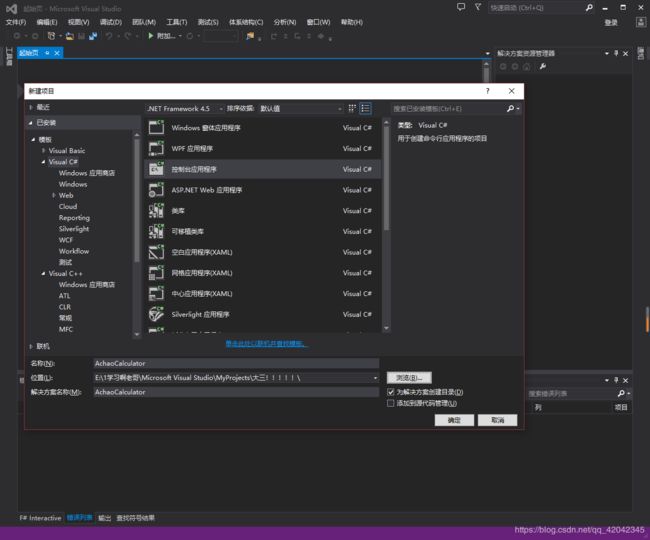Viewport: 650px width, 540px height.
Task: Select the 网格应用程序(XAML) template icon
Action: pyautogui.click(x=156, y=272)
